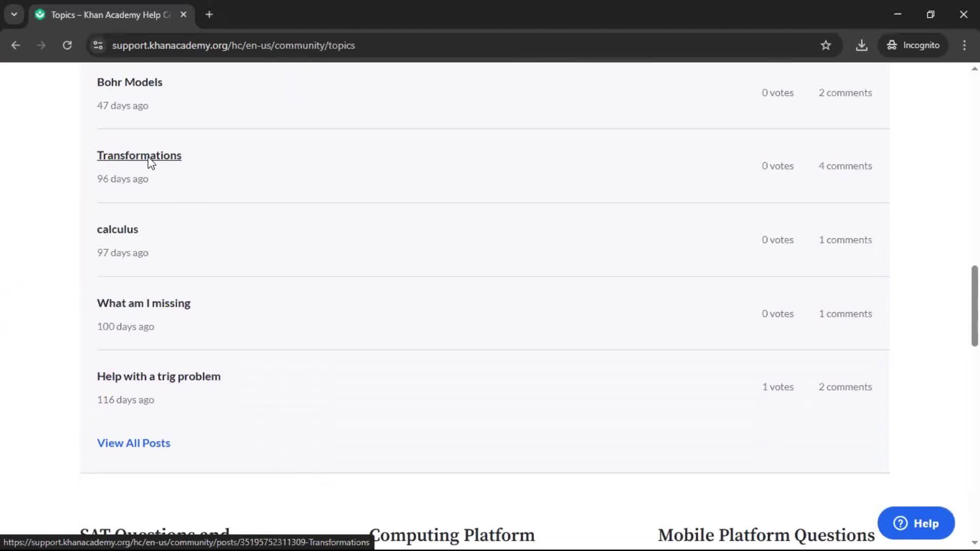Viewport: 980px width, 551px height.
Task: Expand the tab search dropdown arrow
Action: click(x=14, y=15)
